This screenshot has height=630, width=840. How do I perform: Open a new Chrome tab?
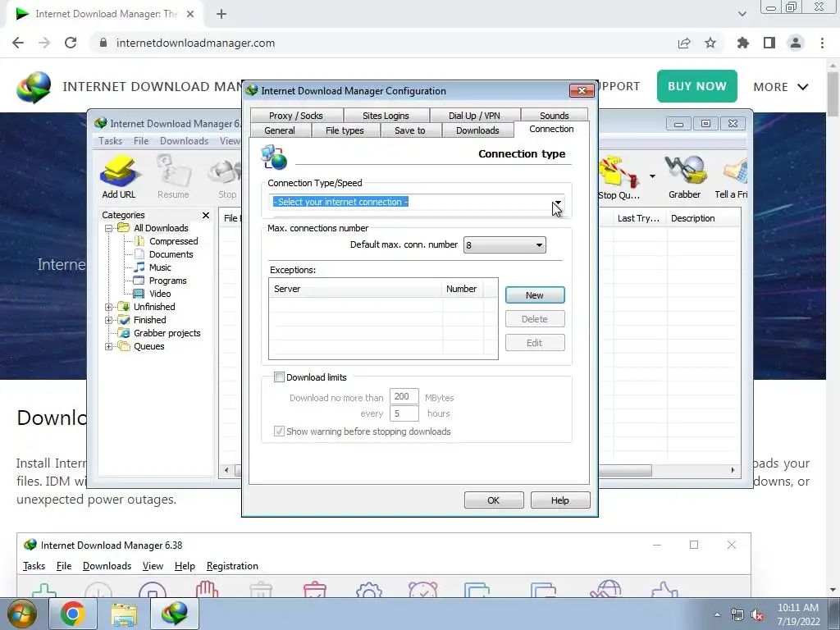[x=221, y=14]
